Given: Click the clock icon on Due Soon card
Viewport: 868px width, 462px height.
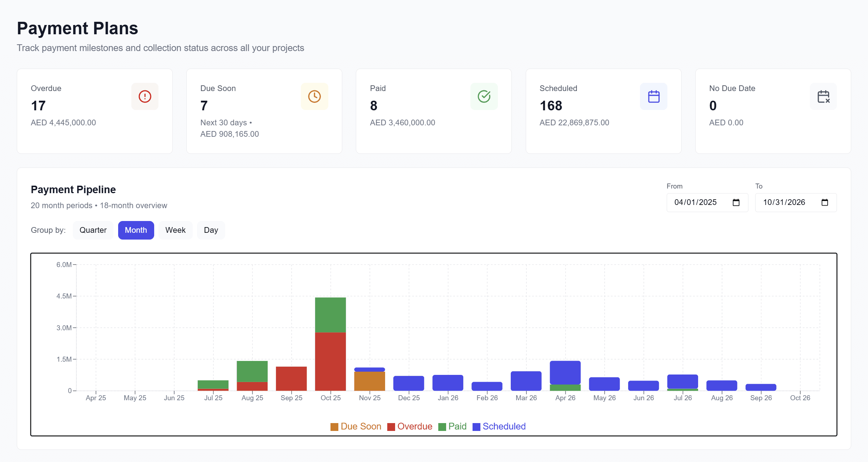Looking at the screenshot, I should point(314,96).
